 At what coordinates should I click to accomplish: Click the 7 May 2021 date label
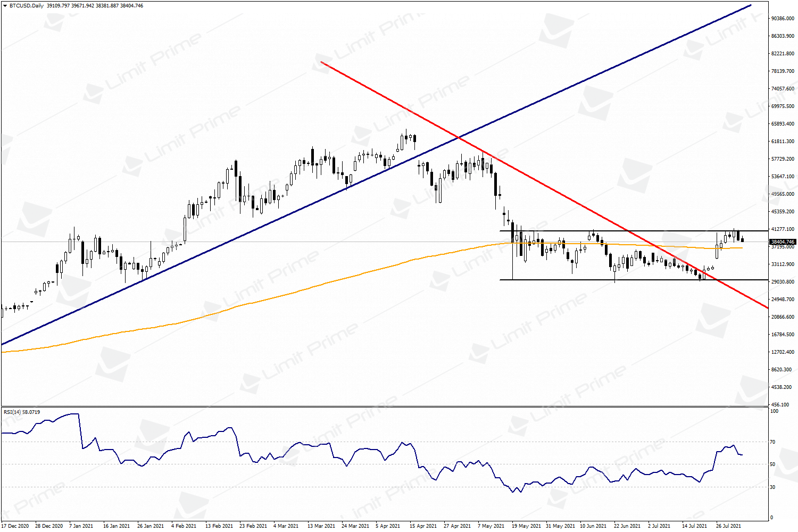pos(491,526)
